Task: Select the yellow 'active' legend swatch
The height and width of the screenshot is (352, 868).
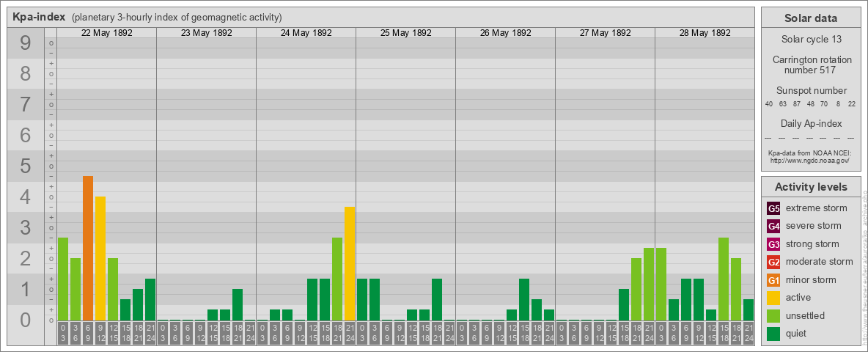Action: [773, 298]
